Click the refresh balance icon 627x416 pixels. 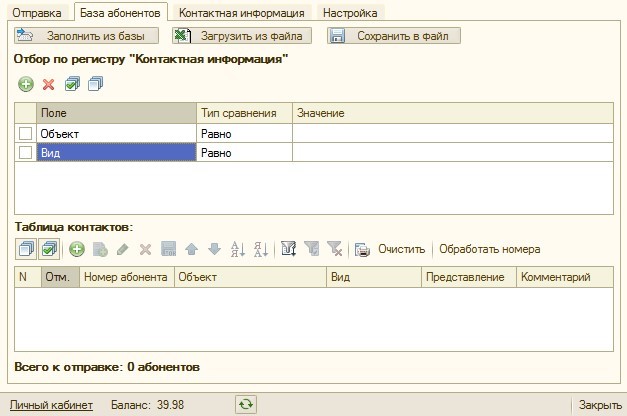[246, 404]
